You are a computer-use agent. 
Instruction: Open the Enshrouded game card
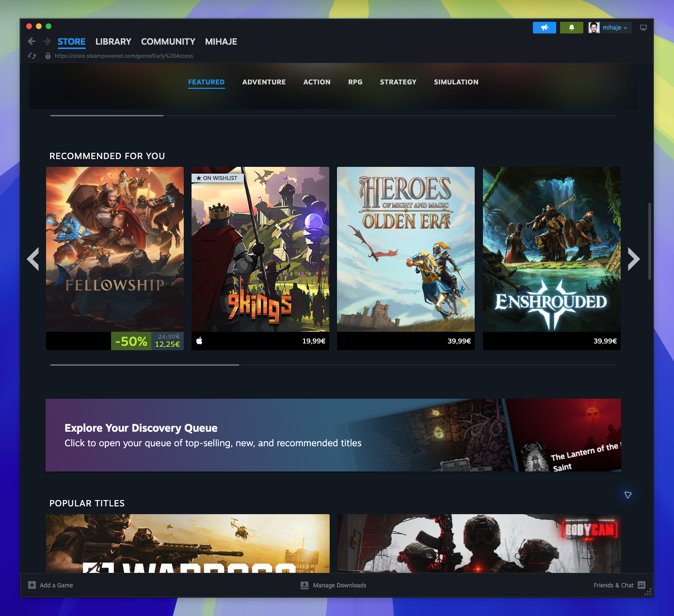552,258
